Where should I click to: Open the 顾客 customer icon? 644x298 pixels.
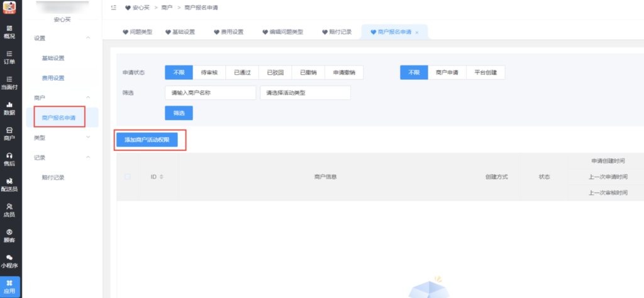point(9,236)
